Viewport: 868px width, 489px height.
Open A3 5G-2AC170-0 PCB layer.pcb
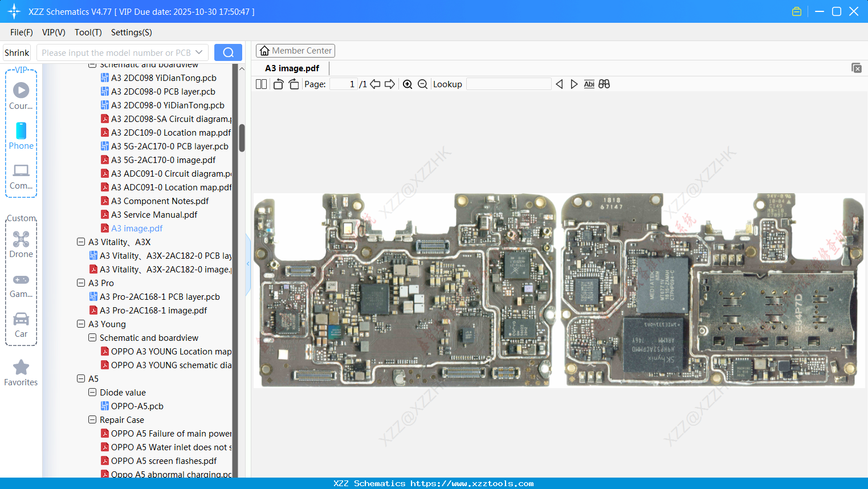pyautogui.click(x=165, y=146)
